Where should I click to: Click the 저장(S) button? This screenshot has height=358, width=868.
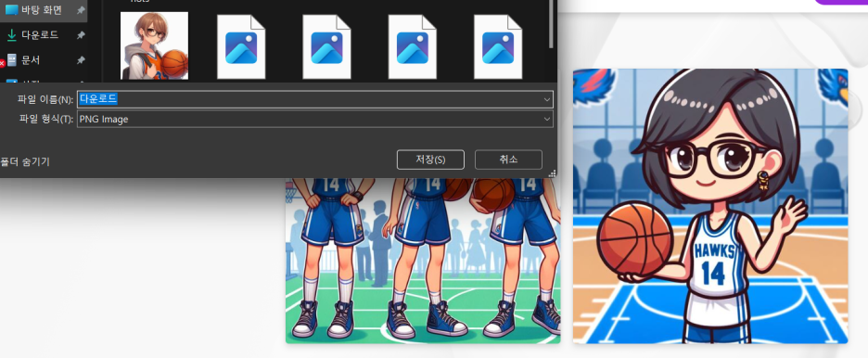click(430, 160)
